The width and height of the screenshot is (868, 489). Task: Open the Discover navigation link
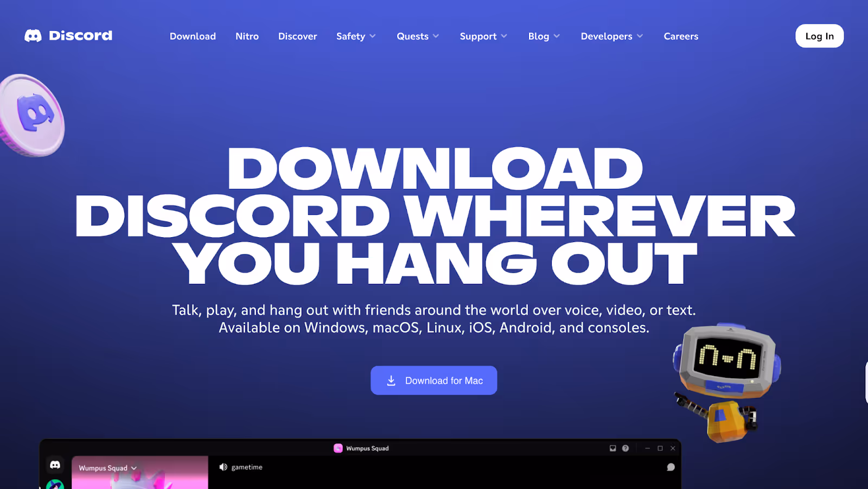(297, 36)
